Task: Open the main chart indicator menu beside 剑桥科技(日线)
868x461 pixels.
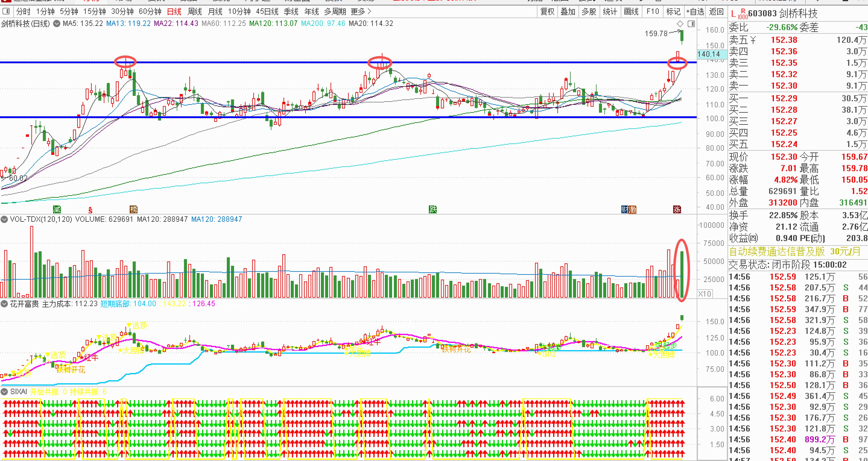Action: click(x=57, y=24)
